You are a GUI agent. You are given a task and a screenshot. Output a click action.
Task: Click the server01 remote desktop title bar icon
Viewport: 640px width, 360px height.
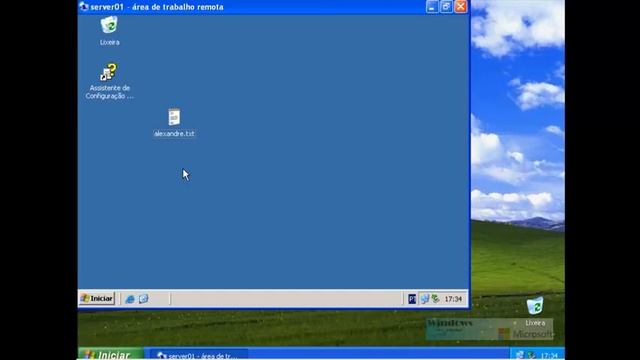(x=84, y=7)
